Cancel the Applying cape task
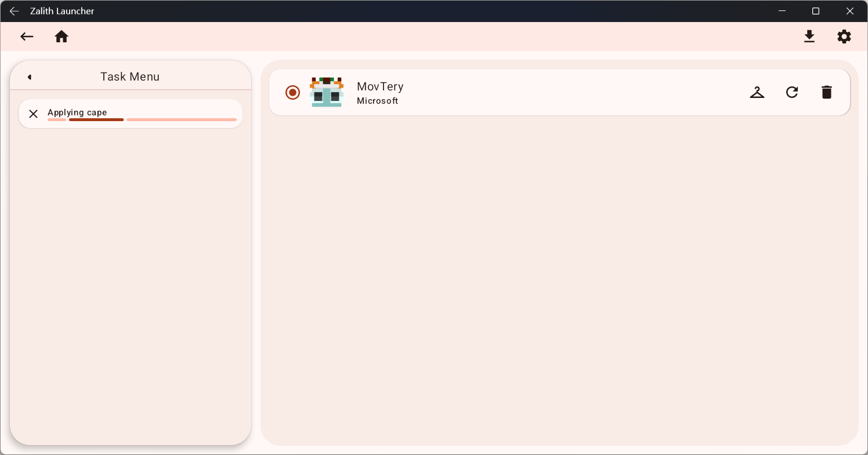868x455 pixels. (x=34, y=114)
